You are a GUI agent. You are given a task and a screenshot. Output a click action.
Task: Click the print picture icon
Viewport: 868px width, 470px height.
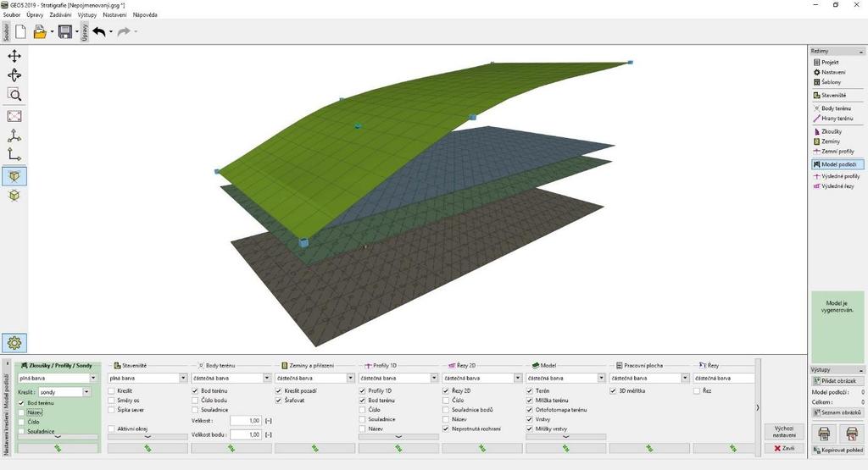(x=824, y=433)
